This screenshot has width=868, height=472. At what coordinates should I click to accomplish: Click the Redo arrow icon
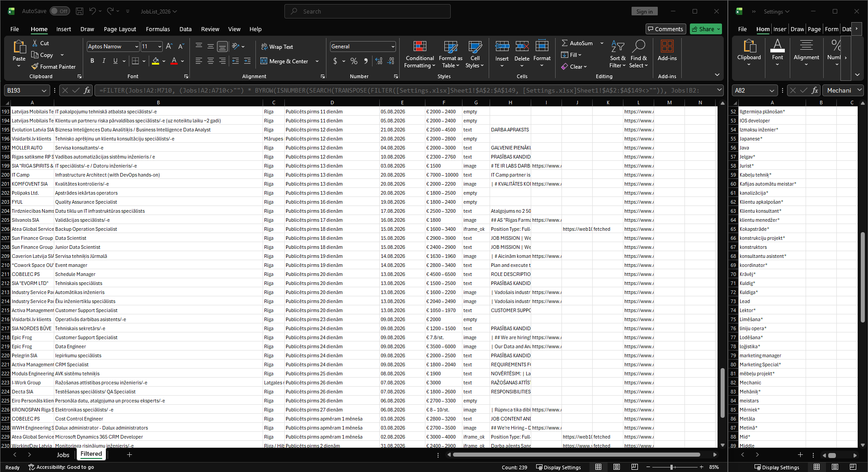click(110, 11)
